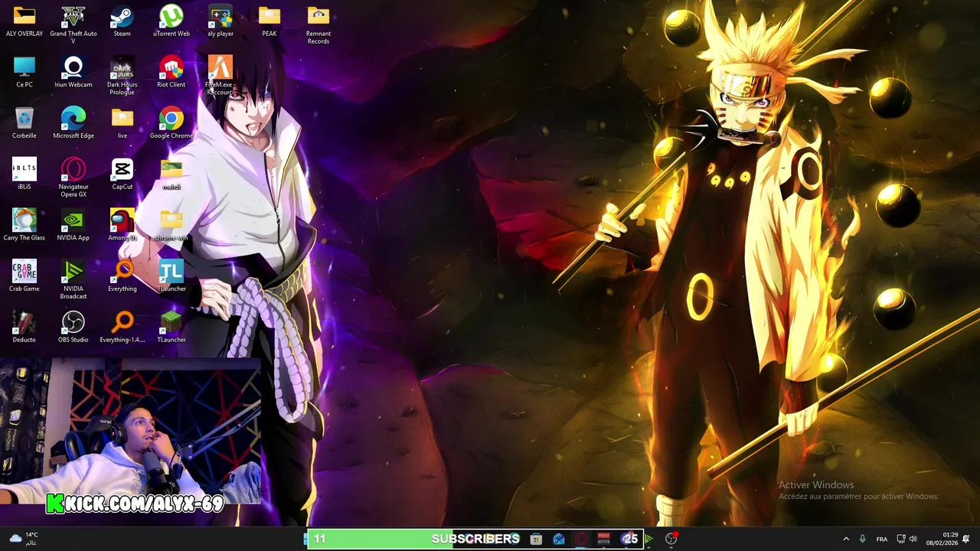Open the network tray icon
The image size is (980, 551).
(901, 539)
